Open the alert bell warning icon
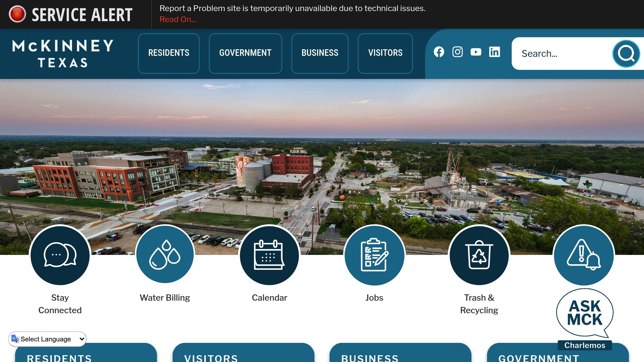 coord(584,255)
